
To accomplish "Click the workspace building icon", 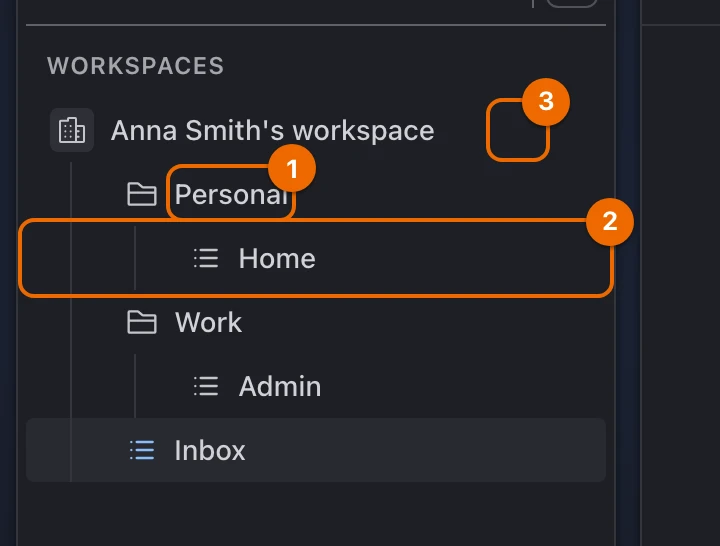I will point(72,130).
